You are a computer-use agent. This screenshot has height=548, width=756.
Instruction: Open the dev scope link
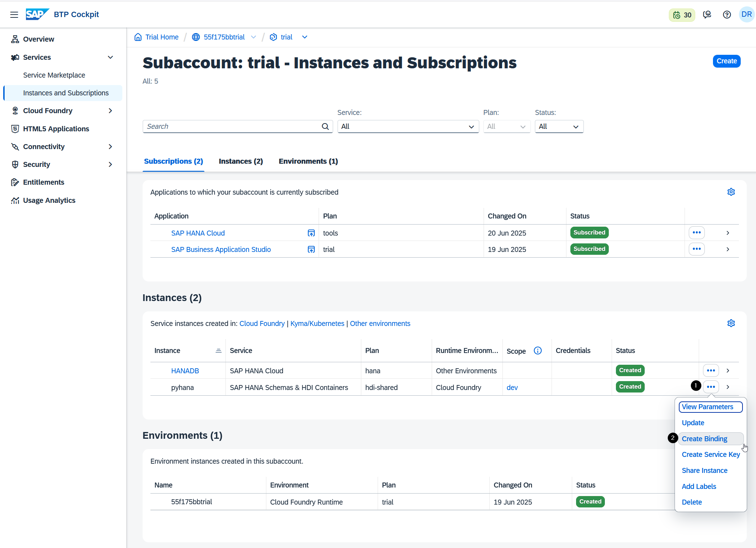(512, 388)
